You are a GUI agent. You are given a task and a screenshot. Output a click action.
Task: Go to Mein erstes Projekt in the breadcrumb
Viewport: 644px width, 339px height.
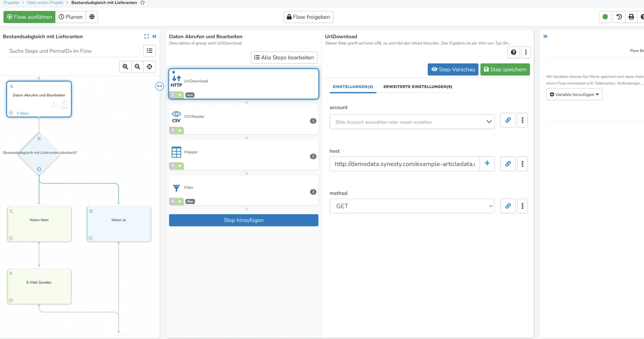point(45,3)
